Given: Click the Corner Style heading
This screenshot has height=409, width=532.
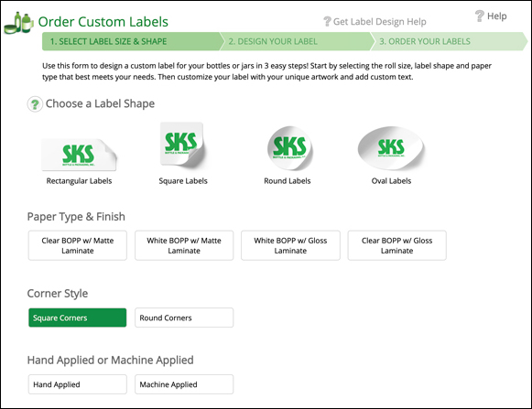Looking at the screenshot, I should click(58, 294).
